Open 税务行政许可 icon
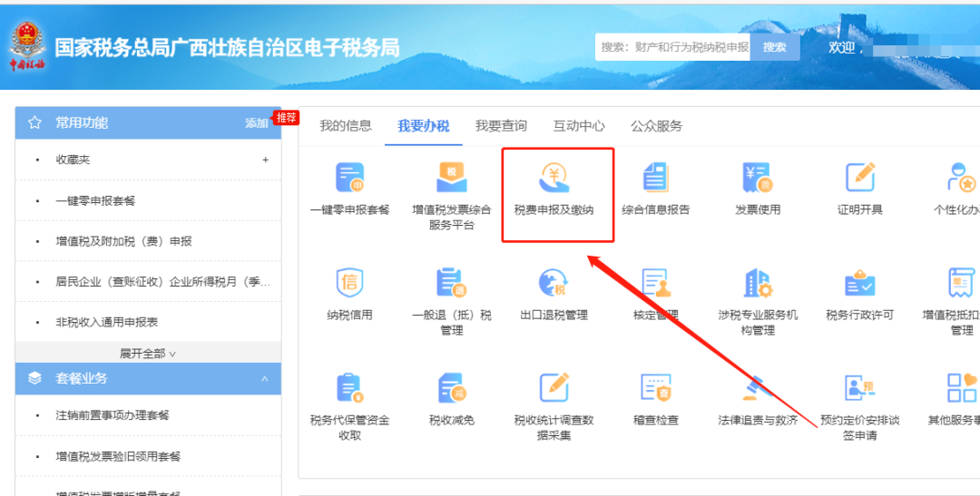This screenshot has width=980, height=496. pos(860,283)
